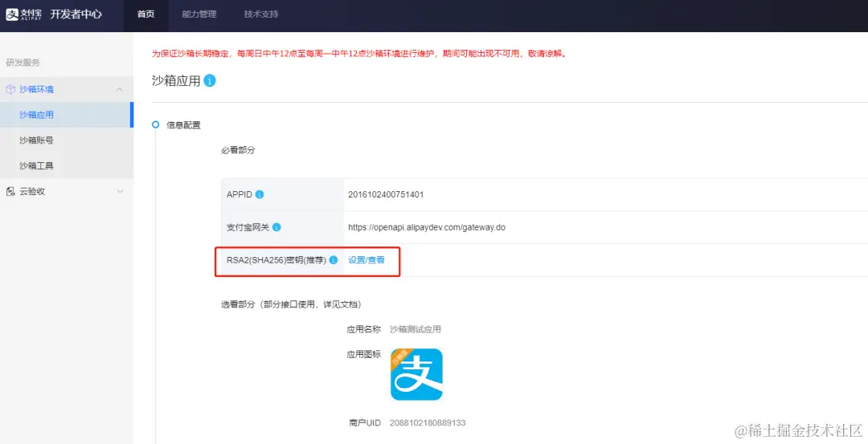Click the gateway URL openapi.alipaydev.com
Image resolution: width=868 pixels, height=444 pixels.
coord(427,227)
